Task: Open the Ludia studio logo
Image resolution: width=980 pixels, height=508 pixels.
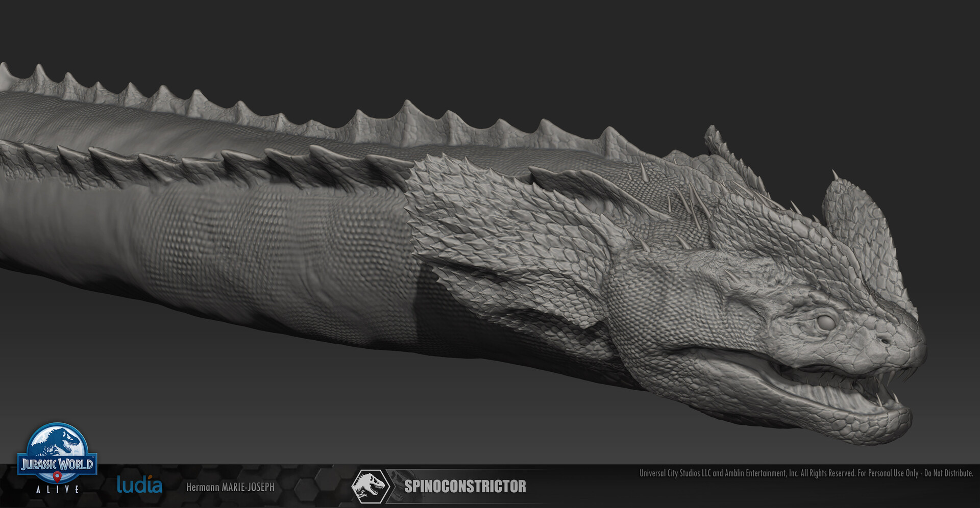Action: point(139,485)
